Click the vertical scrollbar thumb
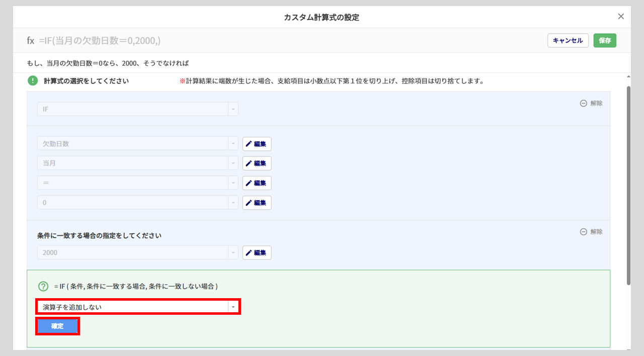Screen dimensions: 644x356 click(x=627, y=185)
